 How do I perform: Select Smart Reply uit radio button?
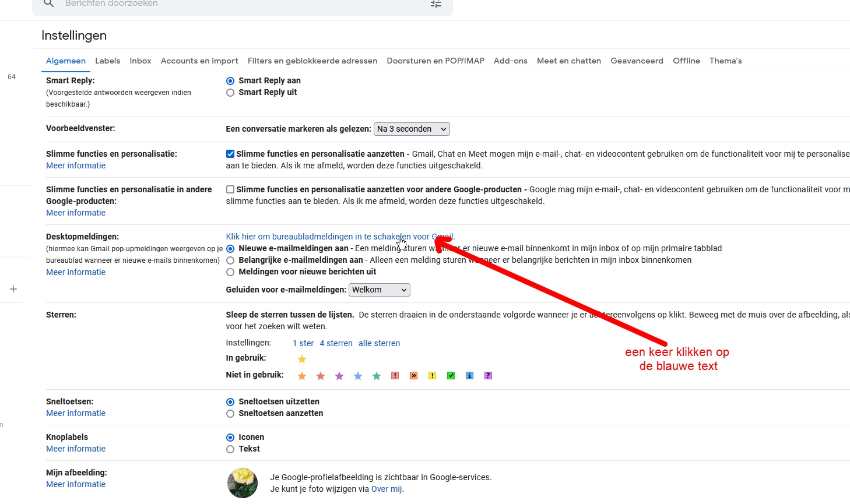click(230, 93)
